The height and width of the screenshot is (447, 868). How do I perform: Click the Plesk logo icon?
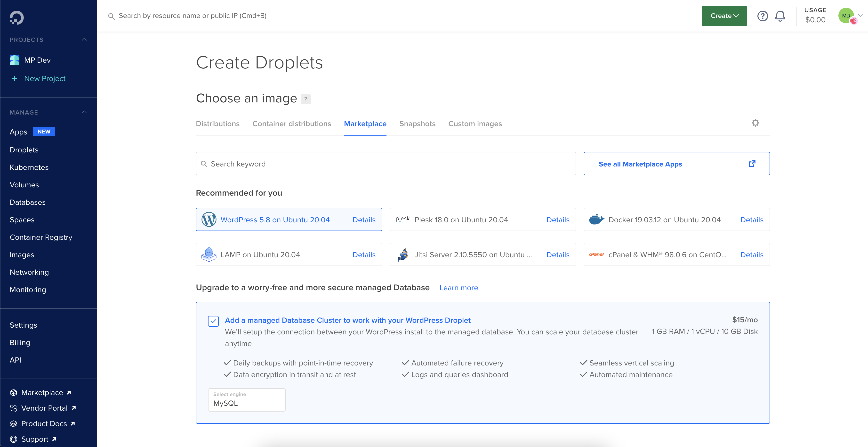coord(403,219)
